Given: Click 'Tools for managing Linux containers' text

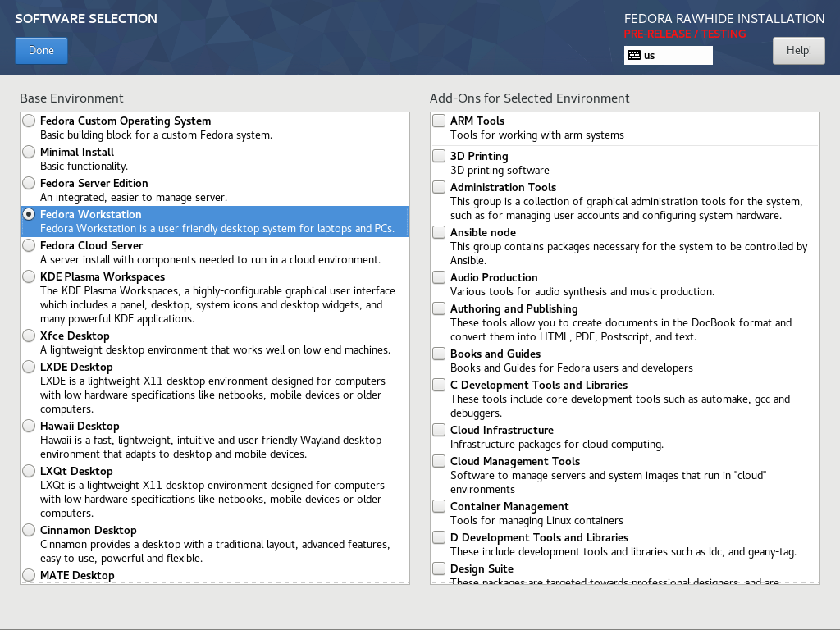Looking at the screenshot, I should tap(536, 520).
